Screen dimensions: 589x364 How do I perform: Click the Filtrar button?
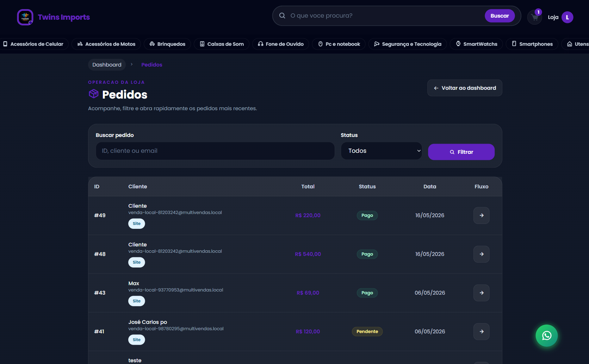coord(461,152)
